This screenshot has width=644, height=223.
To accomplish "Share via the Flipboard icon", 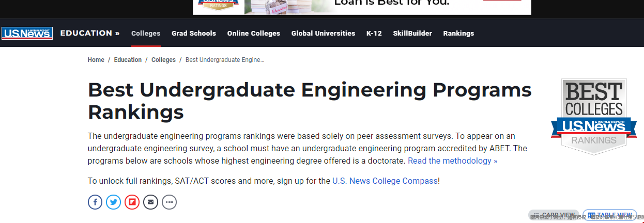I will coord(132,202).
